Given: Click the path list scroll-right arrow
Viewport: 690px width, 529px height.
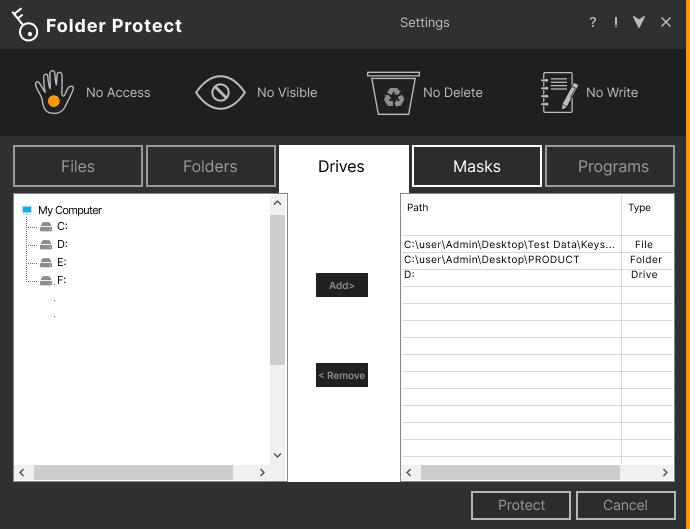Looking at the screenshot, I should (665, 472).
